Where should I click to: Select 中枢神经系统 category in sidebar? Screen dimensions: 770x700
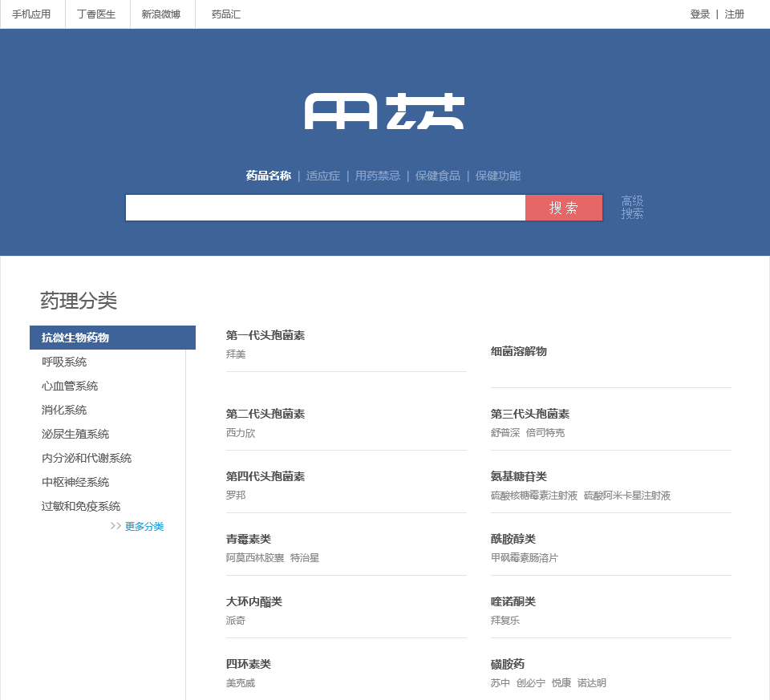click(75, 482)
